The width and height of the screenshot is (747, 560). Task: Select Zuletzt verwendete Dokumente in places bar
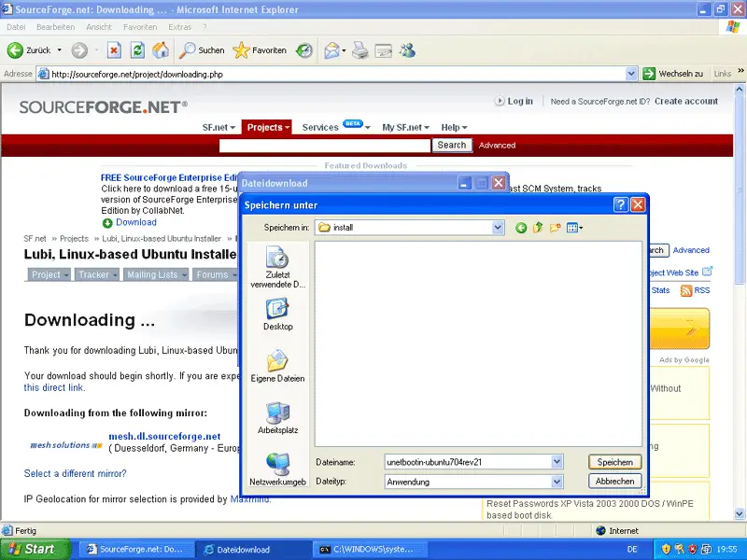click(277, 267)
